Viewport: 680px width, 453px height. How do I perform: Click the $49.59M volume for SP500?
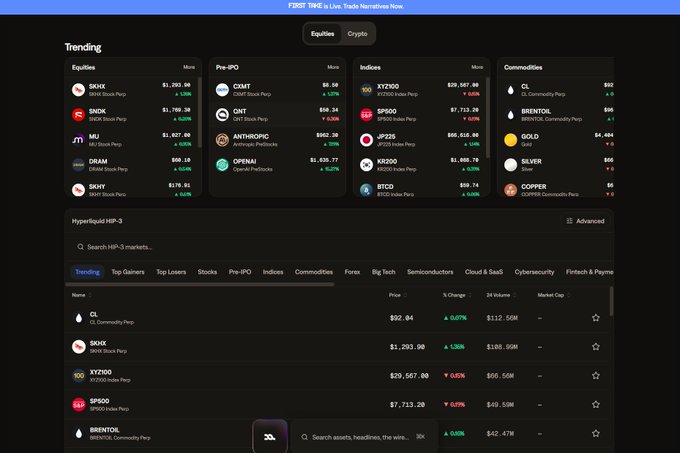502,404
